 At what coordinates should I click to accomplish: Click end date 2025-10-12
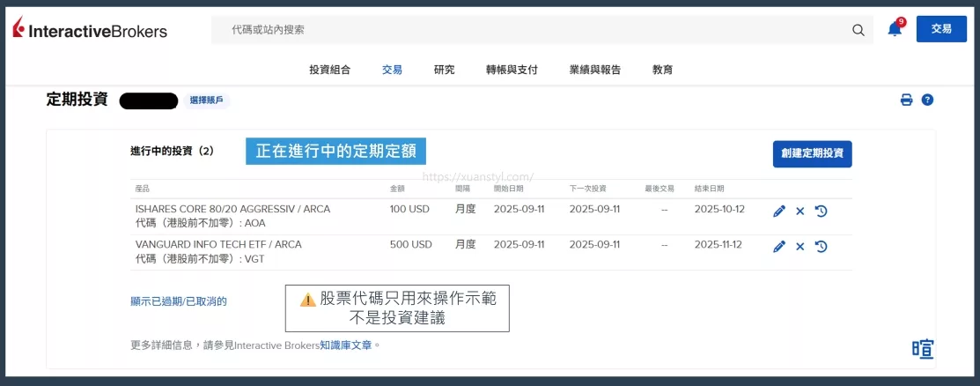(x=719, y=209)
